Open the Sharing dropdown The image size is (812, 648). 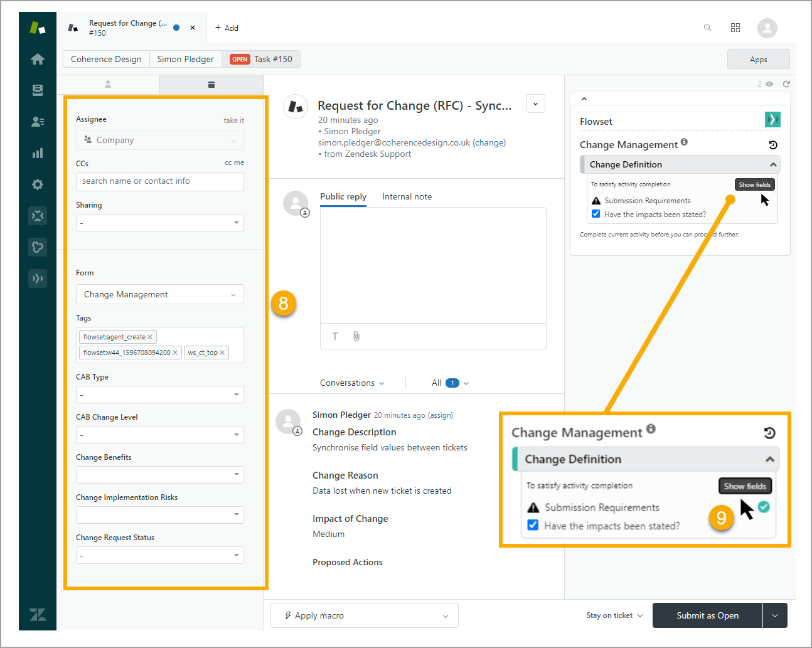160,223
